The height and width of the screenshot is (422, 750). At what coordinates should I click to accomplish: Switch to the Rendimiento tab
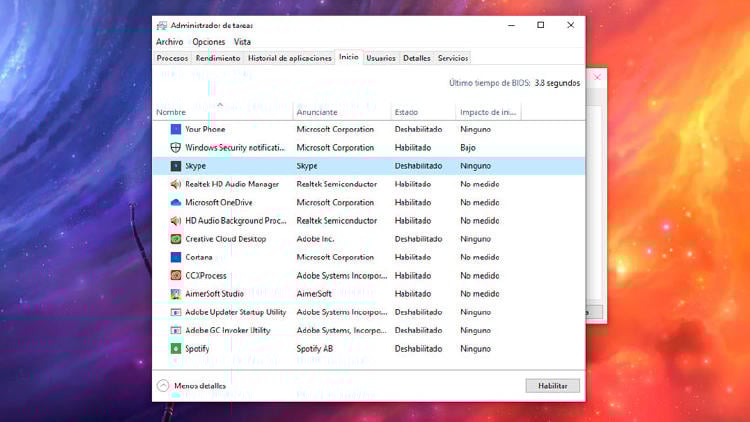tap(218, 58)
